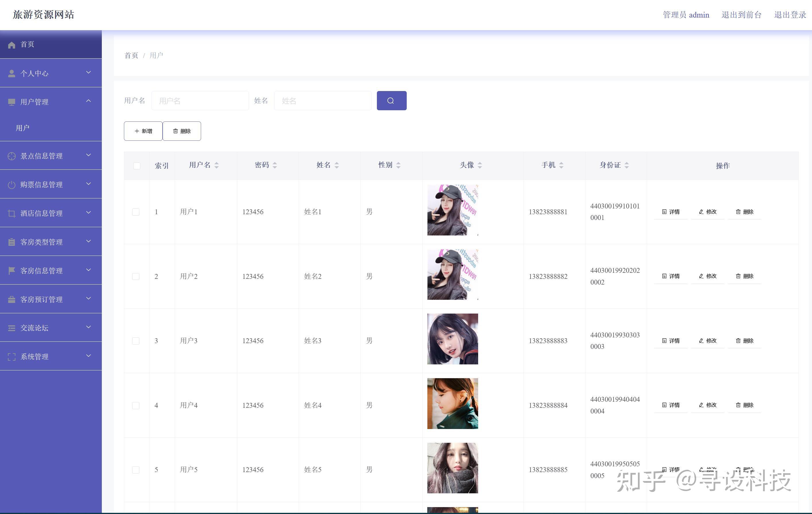This screenshot has height=514, width=812.
Task: Click the 购票信息管理 power icon
Action: pyautogui.click(x=11, y=184)
